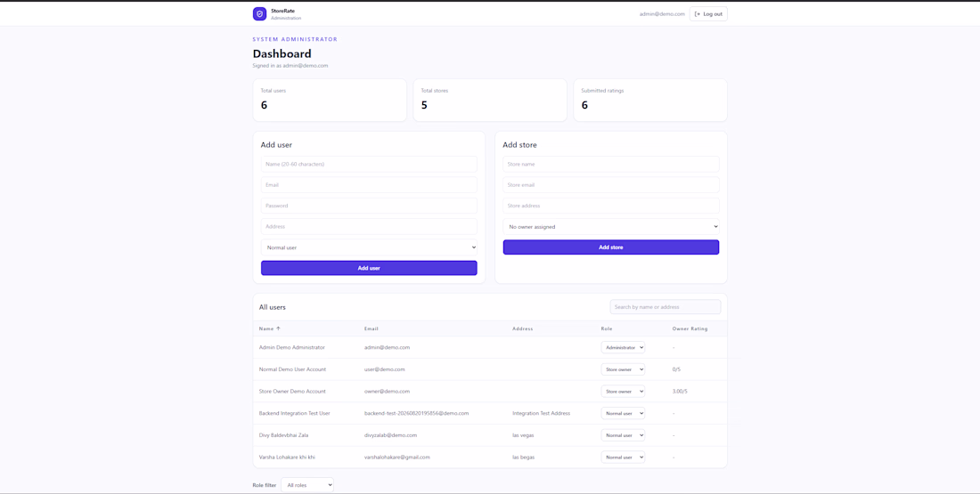Click the Add store button

tap(610, 247)
